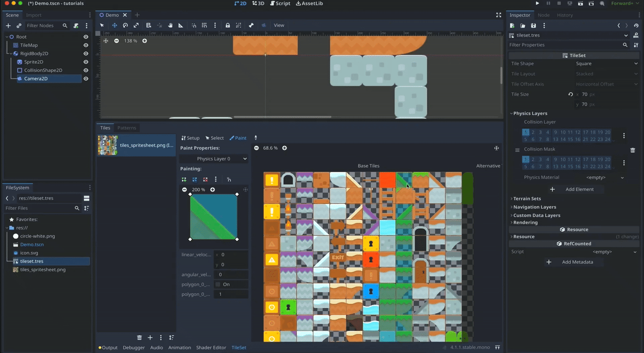Toggle visibility of Sprite2D node
The image size is (644, 353).
click(86, 62)
